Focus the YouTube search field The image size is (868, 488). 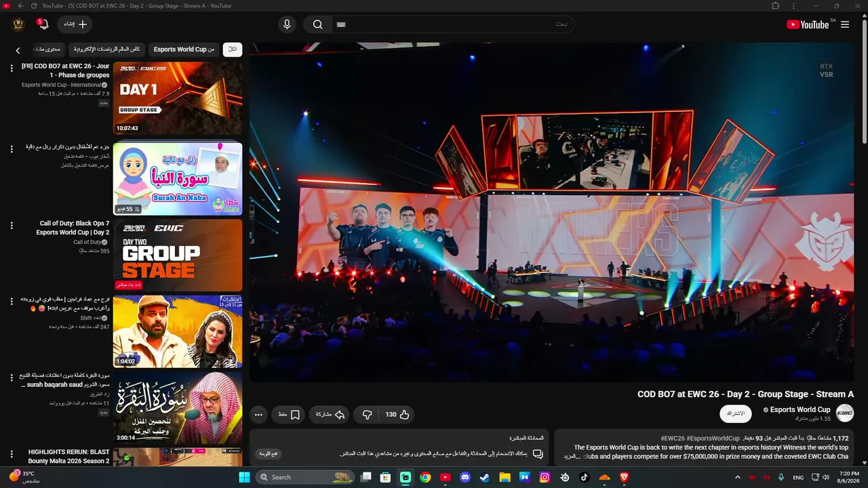452,24
